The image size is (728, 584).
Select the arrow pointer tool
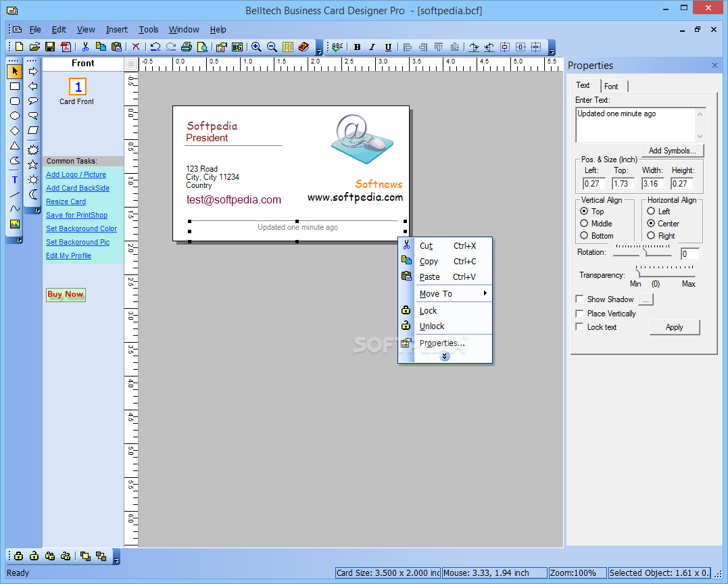point(15,71)
